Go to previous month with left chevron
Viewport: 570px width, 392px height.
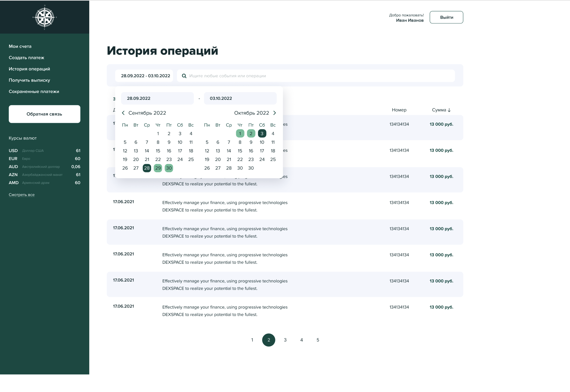(123, 113)
